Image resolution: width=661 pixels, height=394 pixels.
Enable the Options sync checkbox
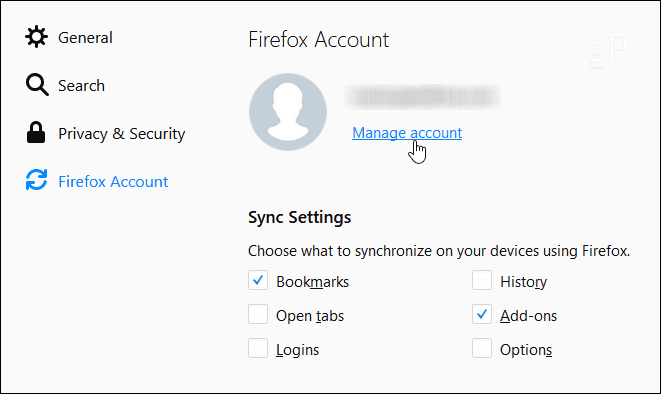(x=482, y=348)
